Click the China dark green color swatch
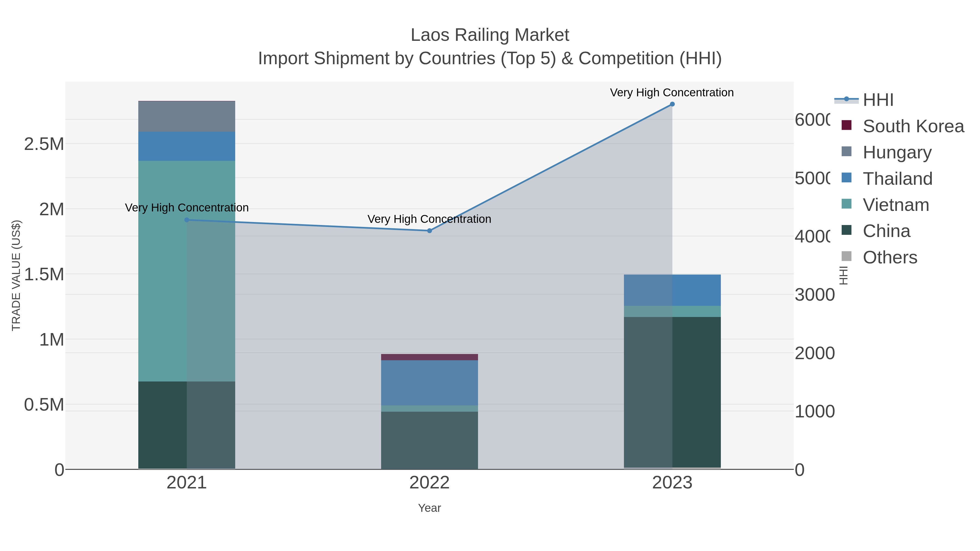This screenshot has height=551, width=980. [846, 230]
